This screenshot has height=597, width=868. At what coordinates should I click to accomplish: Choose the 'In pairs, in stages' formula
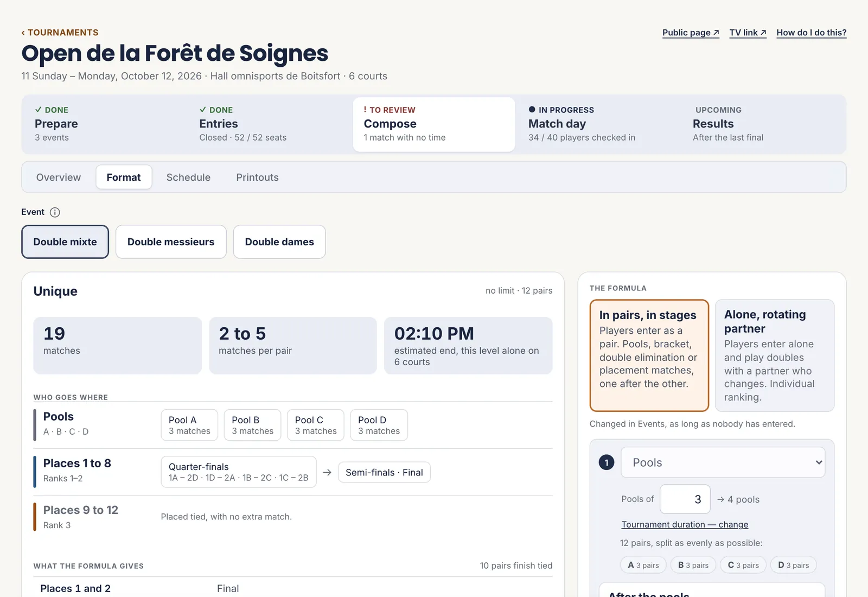(x=649, y=355)
